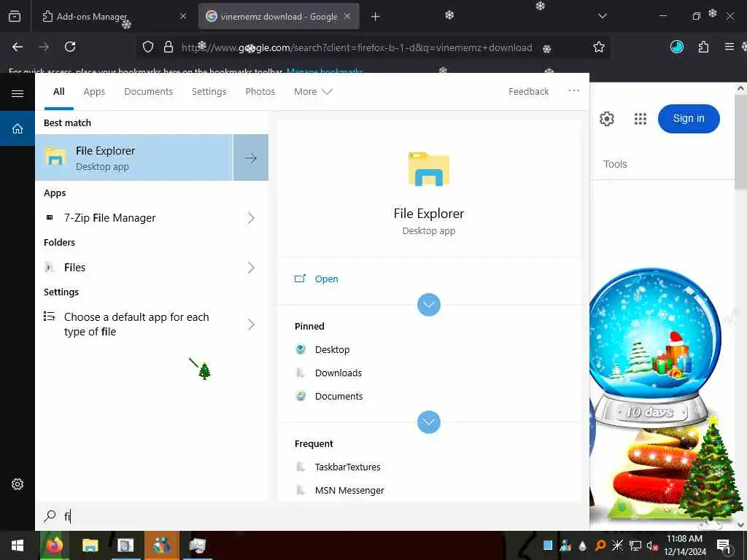Open the Extensions puzzle icon in Firefox
This screenshot has width=747, height=560.
(x=704, y=47)
